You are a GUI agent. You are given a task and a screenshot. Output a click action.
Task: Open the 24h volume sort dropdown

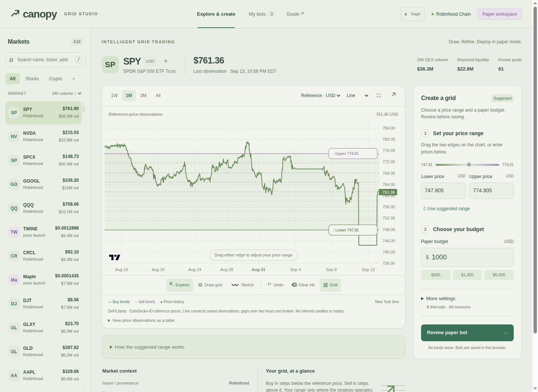click(x=67, y=93)
